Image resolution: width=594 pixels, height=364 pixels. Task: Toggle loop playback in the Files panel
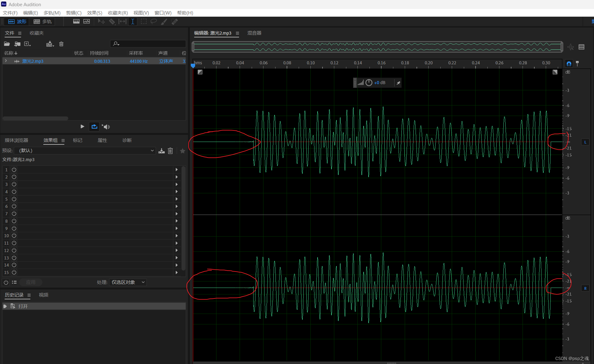point(94,126)
